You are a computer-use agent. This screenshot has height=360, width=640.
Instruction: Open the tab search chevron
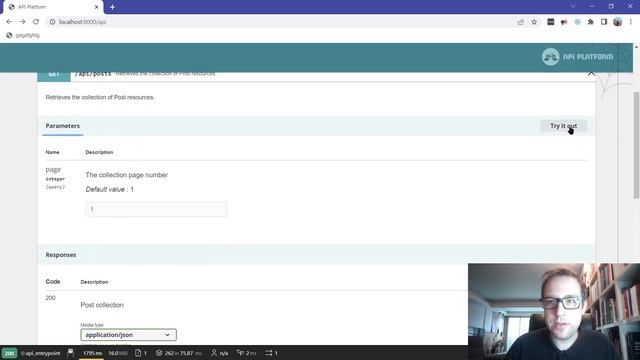click(573, 7)
